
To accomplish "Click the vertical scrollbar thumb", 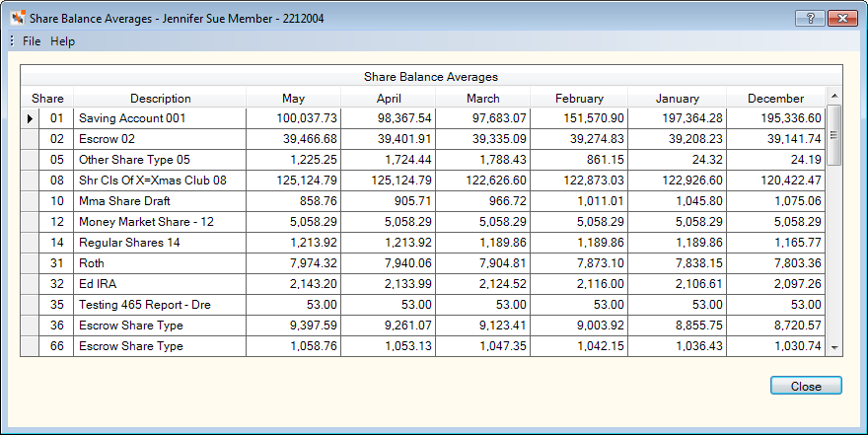I will pos(834,135).
